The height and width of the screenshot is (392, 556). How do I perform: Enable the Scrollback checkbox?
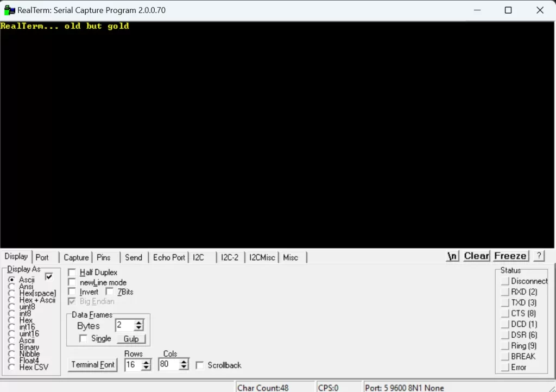pos(200,365)
